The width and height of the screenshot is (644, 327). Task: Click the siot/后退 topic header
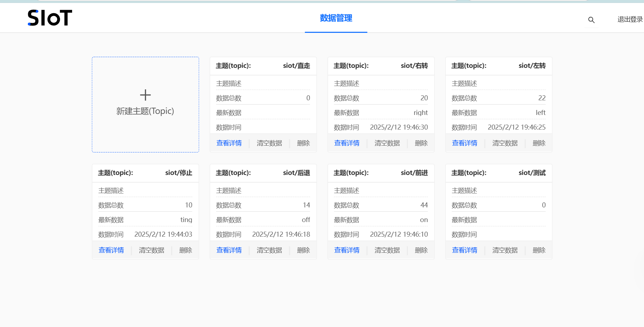(x=263, y=173)
